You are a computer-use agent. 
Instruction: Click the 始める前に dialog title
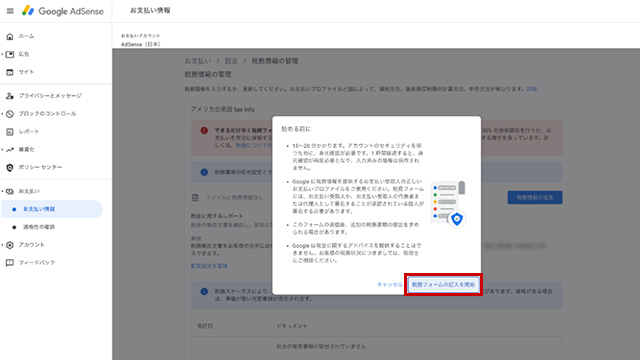click(x=296, y=129)
